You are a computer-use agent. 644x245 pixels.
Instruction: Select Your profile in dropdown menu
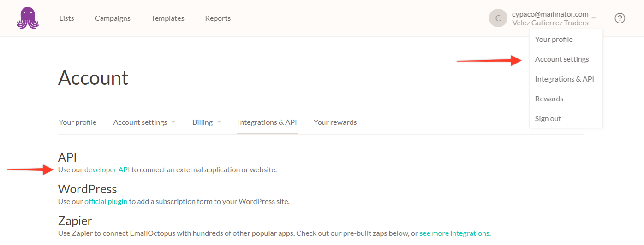pyautogui.click(x=554, y=40)
